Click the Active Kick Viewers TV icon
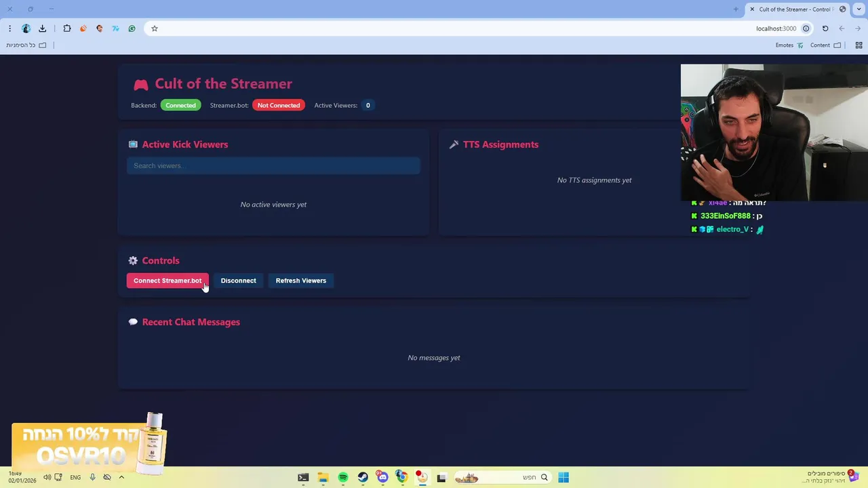 point(133,144)
